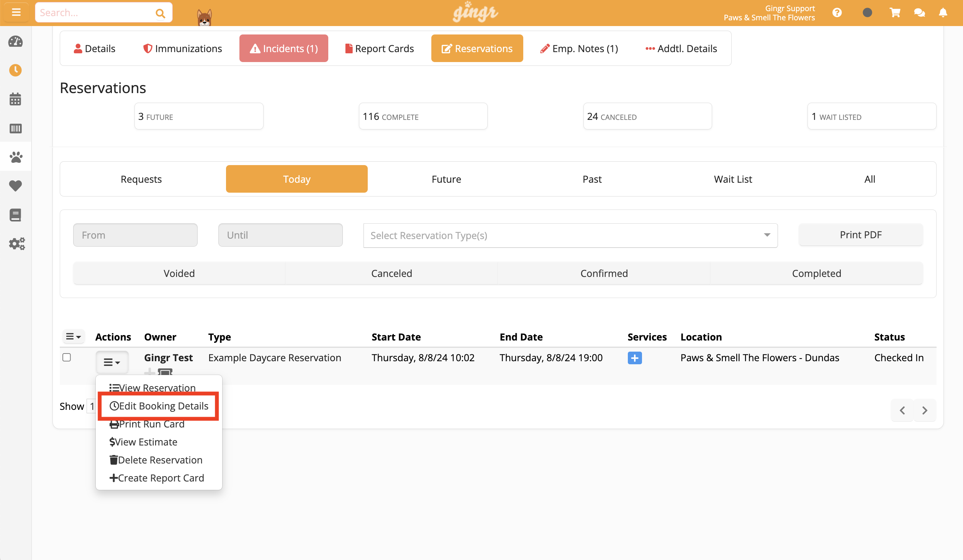The image size is (963, 560).
Task: Open the dashboard speedometer icon
Action: [15, 42]
